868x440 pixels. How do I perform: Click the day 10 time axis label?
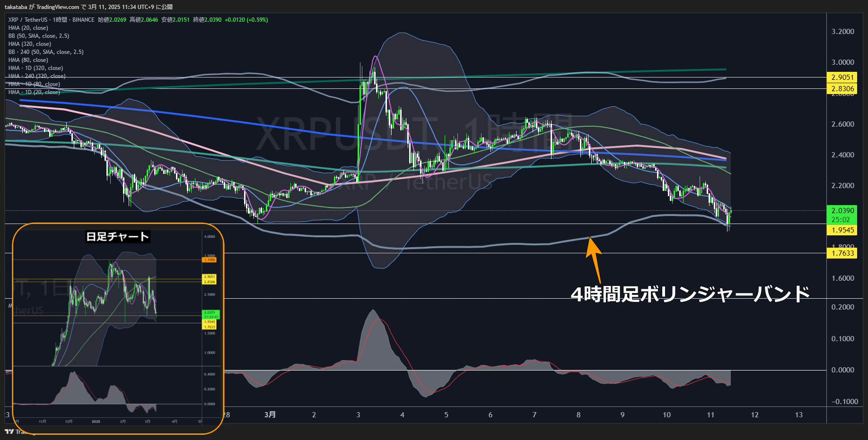(666, 415)
